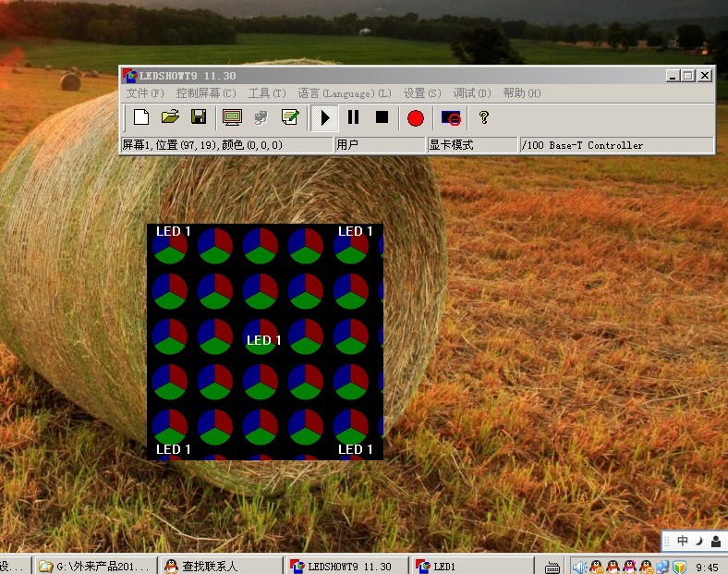Image resolution: width=728 pixels, height=574 pixels.
Task: Click the LED 1 preview display center
Action: (265, 341)
